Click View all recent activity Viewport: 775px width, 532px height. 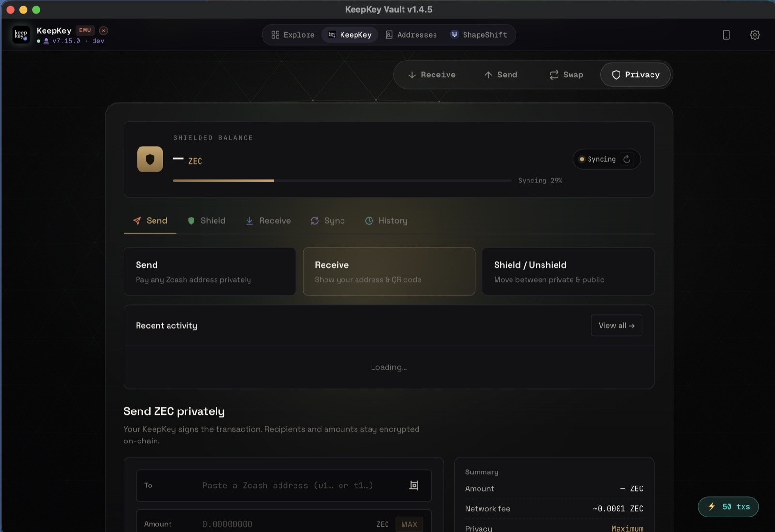[x=617, y=325]
